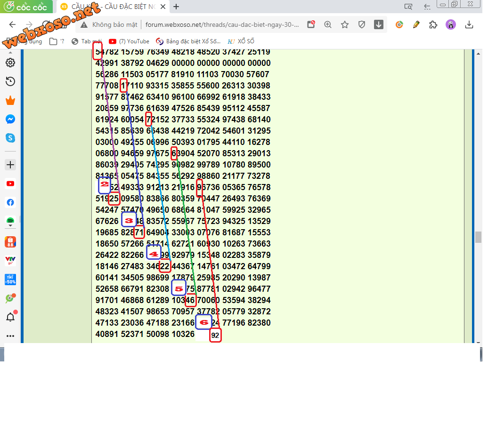This screenshot has height=448, width=488.
Task: Click the page vertical scrollbar thumb
Action: [x=478, y=237]
